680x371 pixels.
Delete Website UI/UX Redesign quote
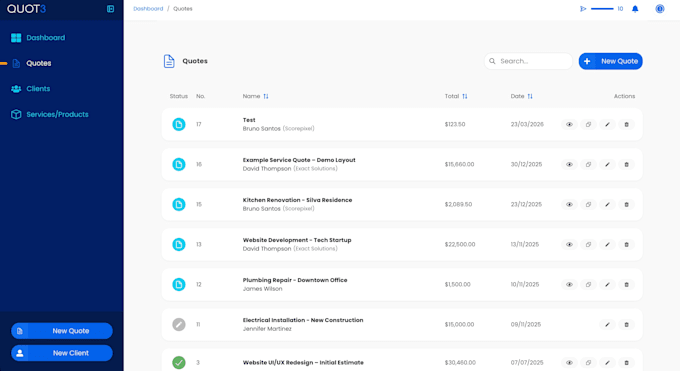627,363
